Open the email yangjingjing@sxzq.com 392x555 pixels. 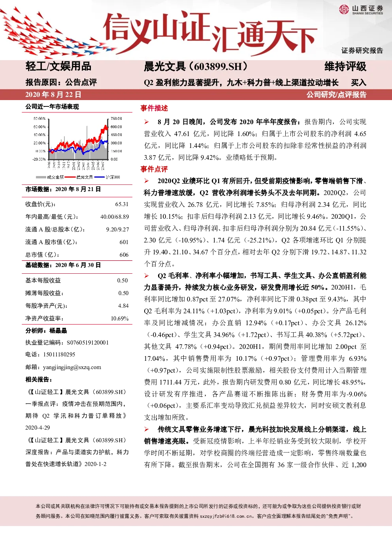point(72,367)
